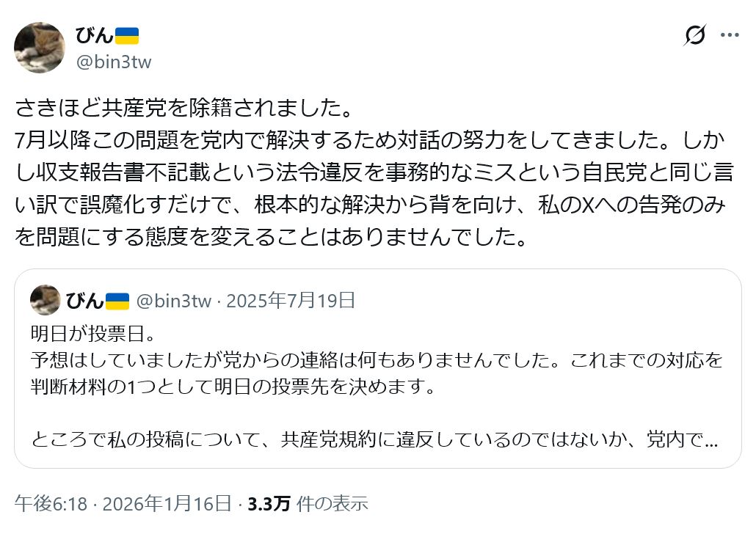The width and height of the screenshot is (756, 534).
Task: Click the Ukraine flag in the quoted post header
Action: (117, 301)
